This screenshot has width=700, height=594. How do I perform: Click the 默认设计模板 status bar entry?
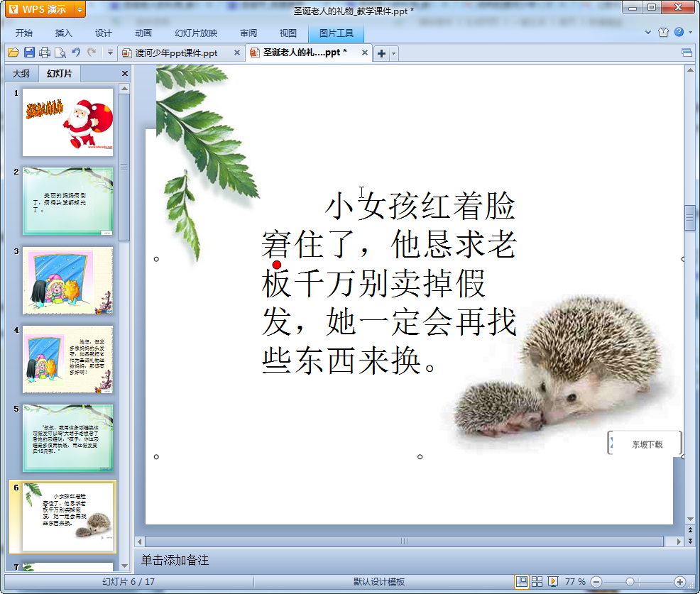click(x=379, y=581)
